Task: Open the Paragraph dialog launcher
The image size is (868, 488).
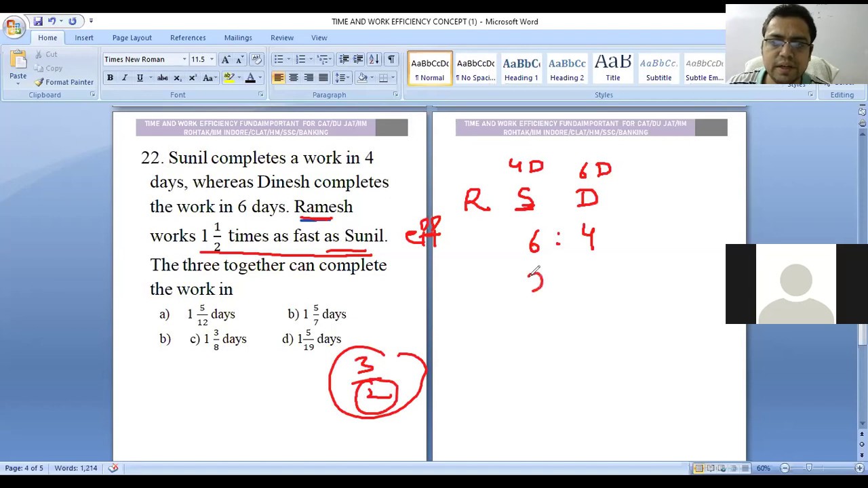Action: pos(395,95)
